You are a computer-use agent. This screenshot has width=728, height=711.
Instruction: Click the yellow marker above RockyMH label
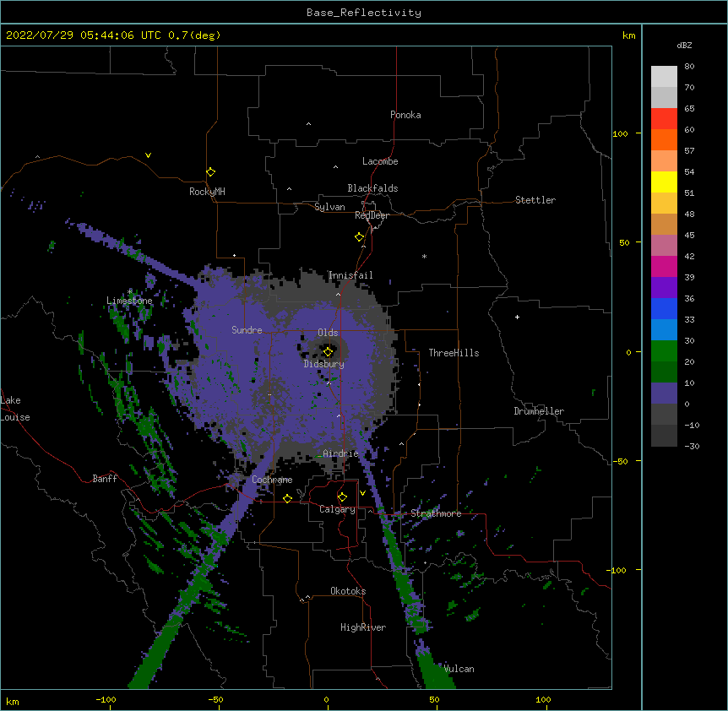(210, 172)
